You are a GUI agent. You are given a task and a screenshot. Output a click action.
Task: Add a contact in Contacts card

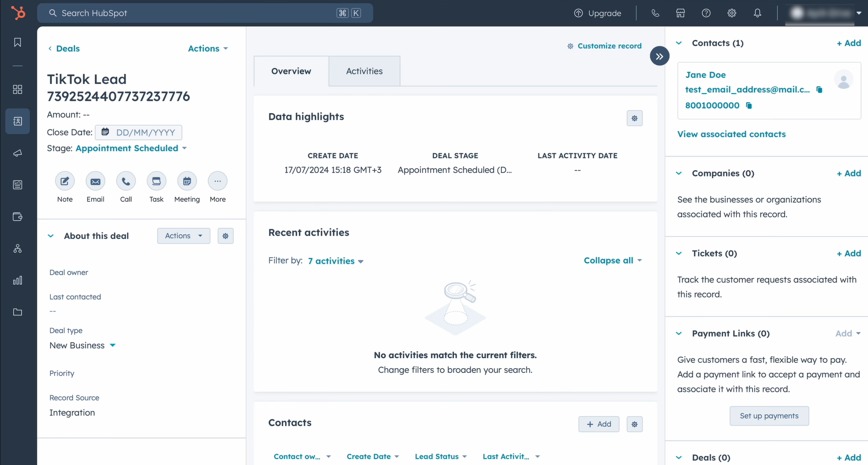599,424
